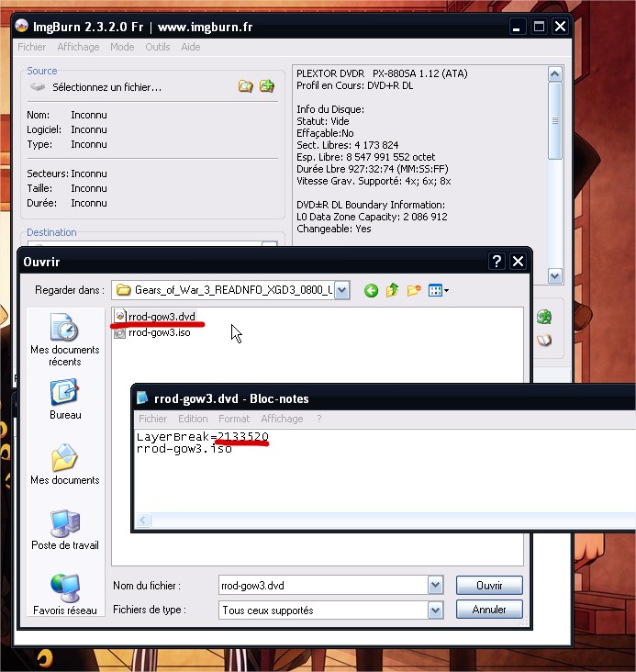636x672 pixels.
Task: Click the Bloc-notes horizontal scroll left arrow
Action: pyautogui.click(x=143, y=520)
